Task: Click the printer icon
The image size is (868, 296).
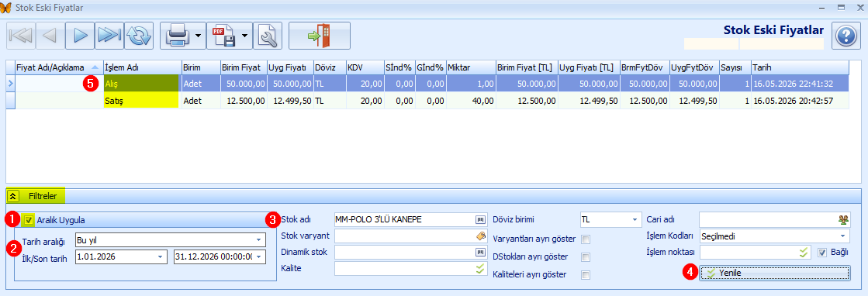Action: coord(178,36)
